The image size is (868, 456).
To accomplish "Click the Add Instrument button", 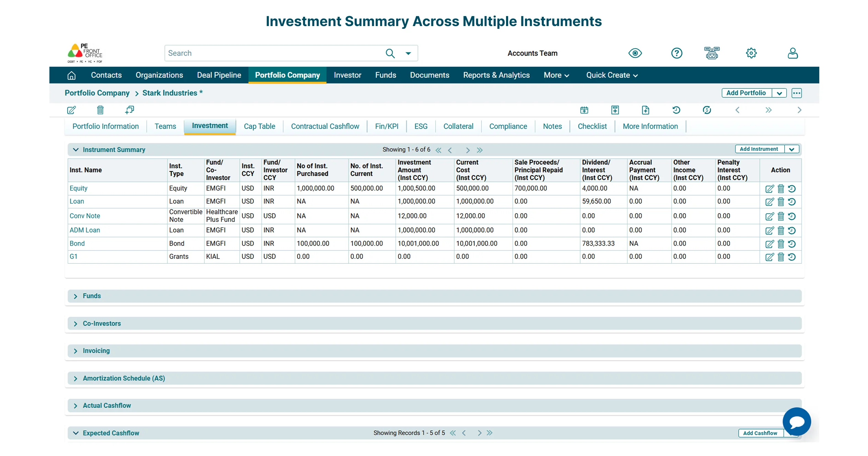I will click(x=759, y=149).
